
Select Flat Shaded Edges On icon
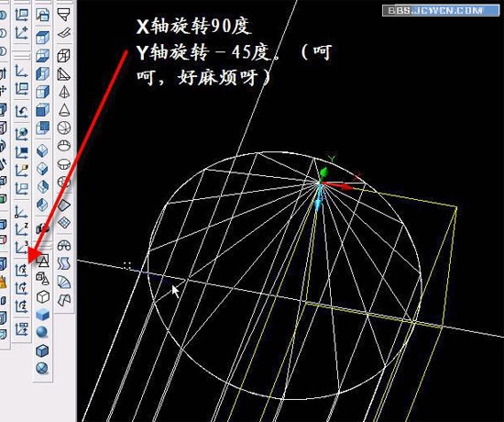point(42,350)
